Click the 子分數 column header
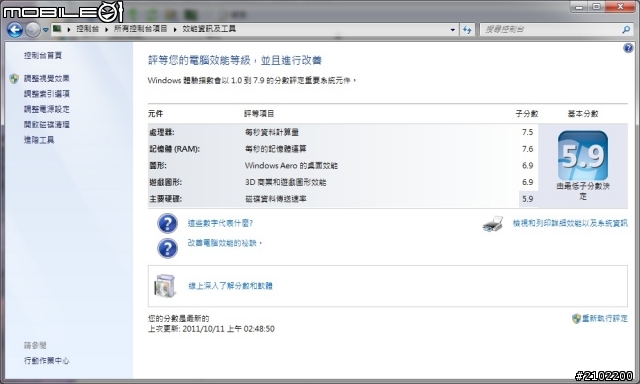Viewport: 640px width, 384px height. (527, 114)
